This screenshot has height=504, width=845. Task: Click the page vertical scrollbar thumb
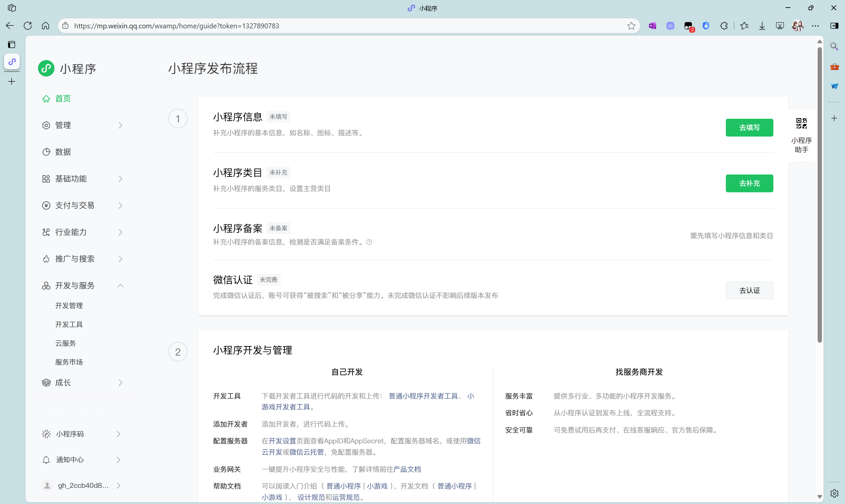point(820,195)
